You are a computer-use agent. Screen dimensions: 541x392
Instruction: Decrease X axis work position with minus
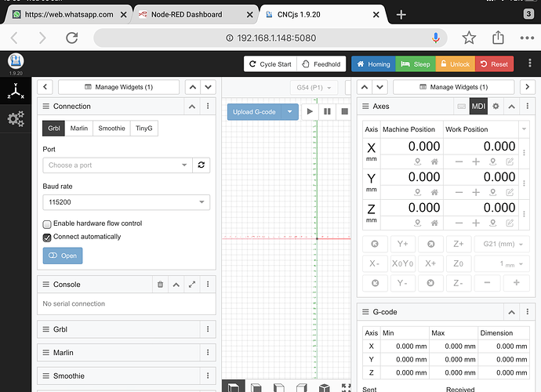click(x=459, y=162)
